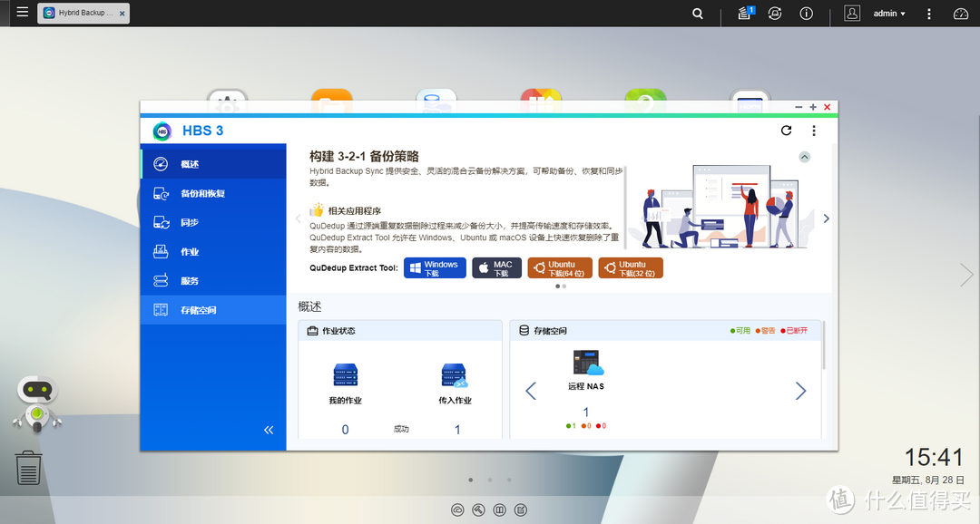Open background tasks icon with badge
Image resolution: width=980 pixels, height=524 pixels.
tap(745, 13)
